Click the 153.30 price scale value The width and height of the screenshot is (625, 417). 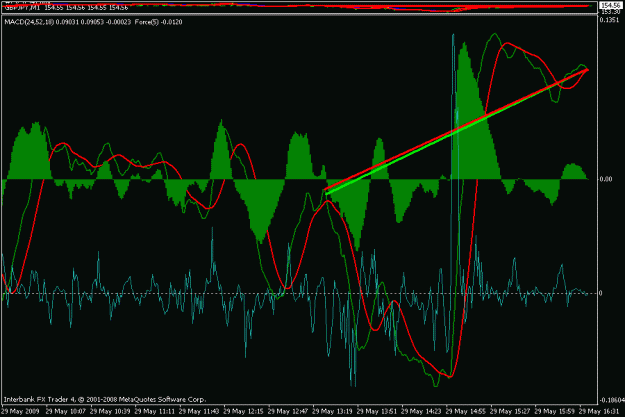pos(610,12)
